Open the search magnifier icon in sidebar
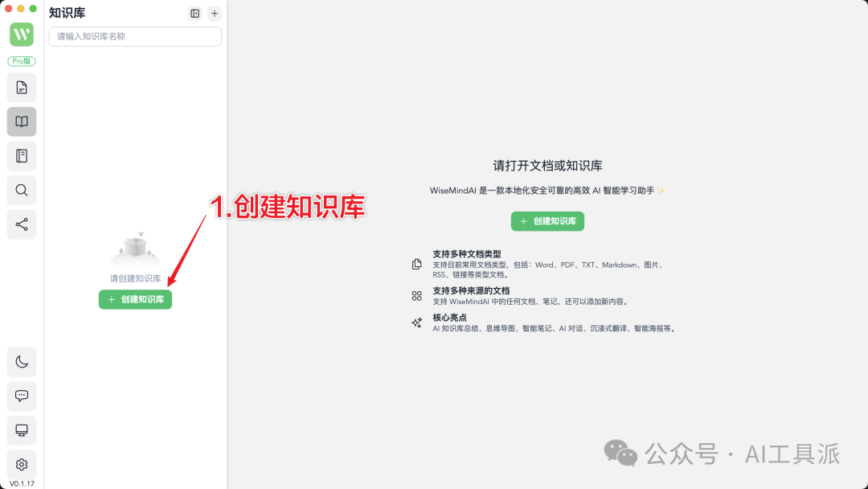 point(22,191)
